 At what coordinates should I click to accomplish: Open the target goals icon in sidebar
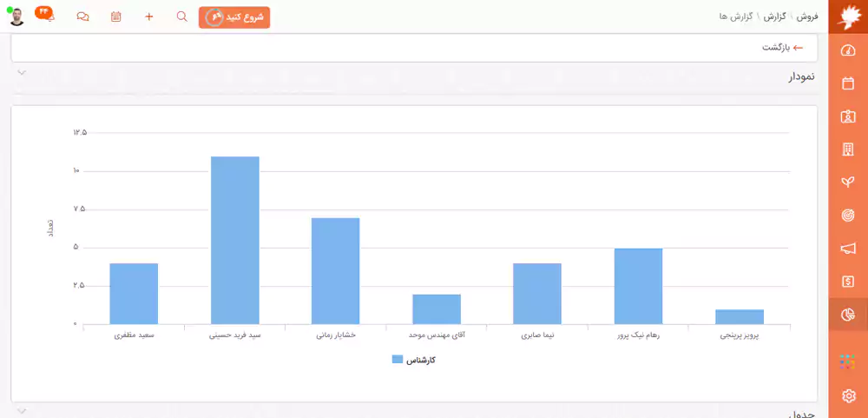(848, 215)
